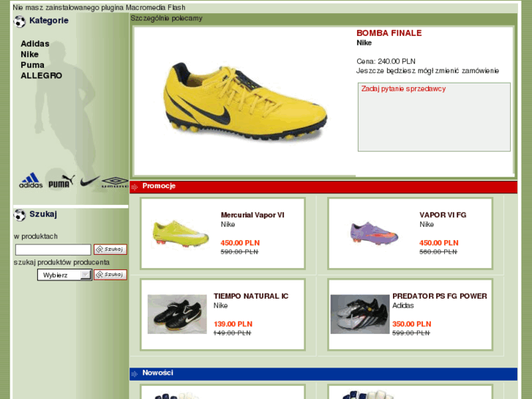532x399 pixels.
Task: Click the Szukaj sidebar heading
Action: (43, 214)
